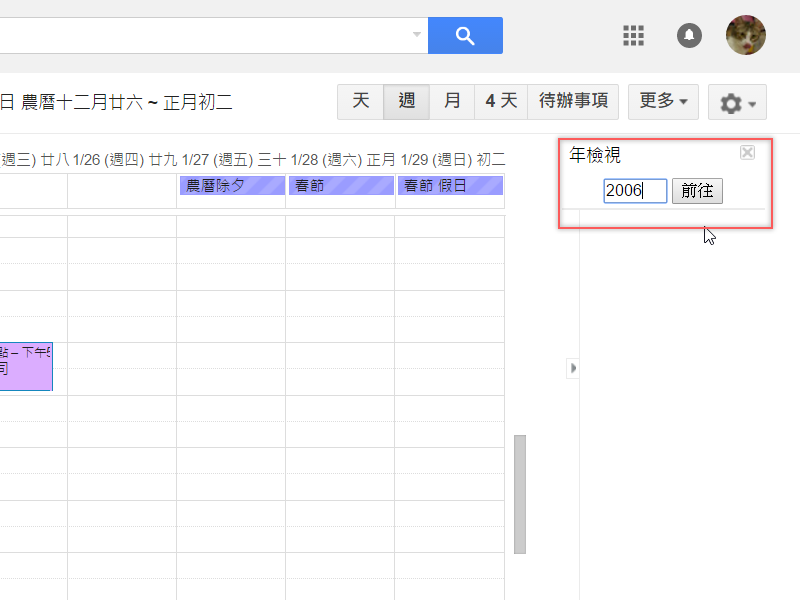Open the Google apps grid
800x600 pixels.
pyautogui.click(x=633, y=35)
